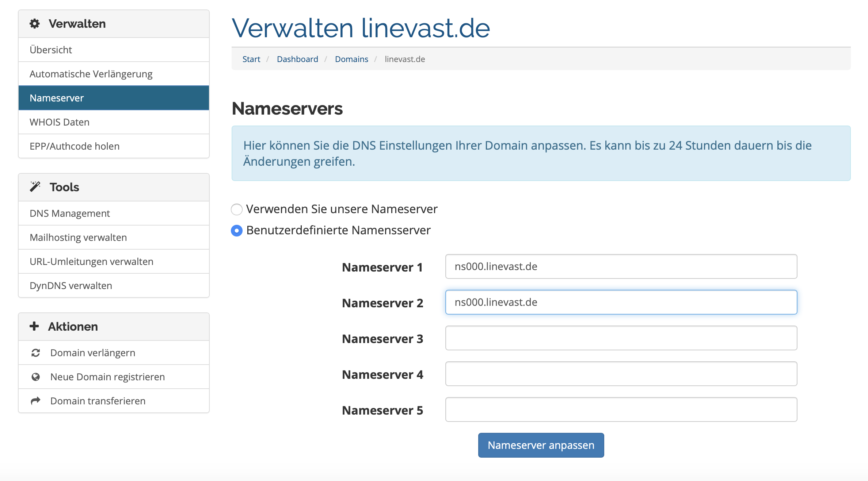Click the 'Nameserver 5' label

(382, 410)
